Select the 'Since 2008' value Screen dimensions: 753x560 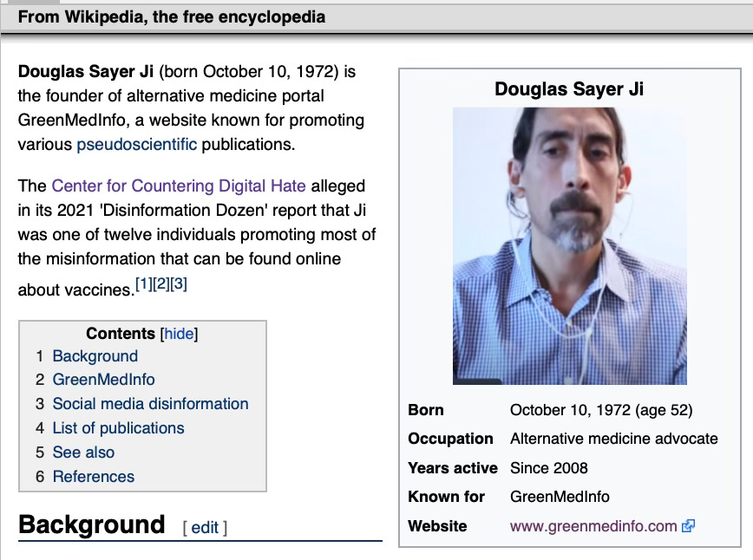coord(549,468)
